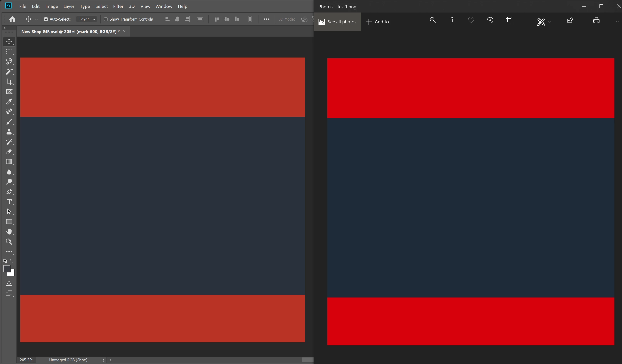Open the Window menu
This screenshot has width=622, height=364.
click(x=164, y=6)
